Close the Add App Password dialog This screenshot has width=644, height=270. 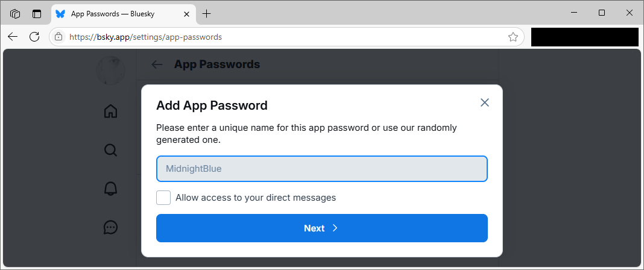(x=485, y=102)
